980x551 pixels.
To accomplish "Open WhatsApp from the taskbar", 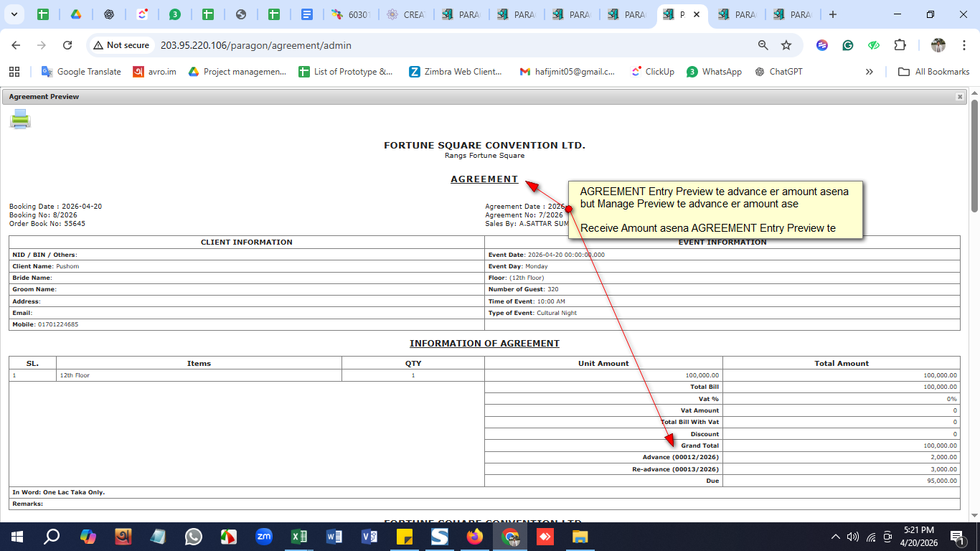I will [194, 537].
